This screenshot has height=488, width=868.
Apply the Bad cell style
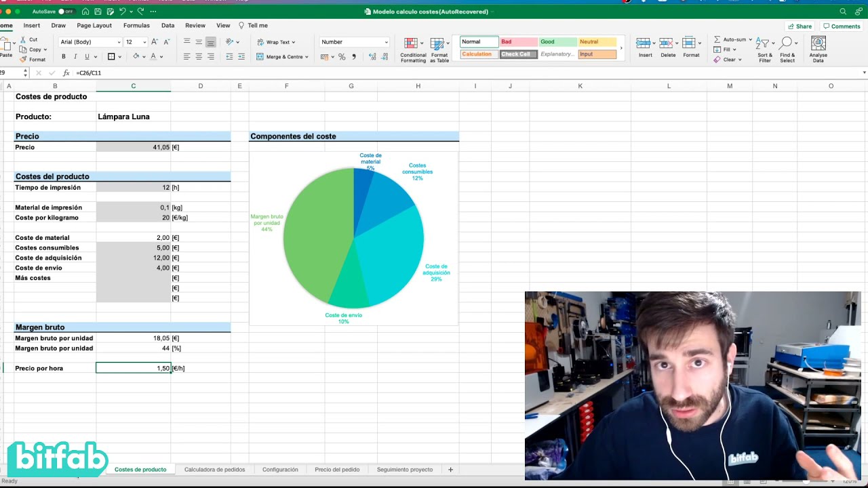[519, 42]
